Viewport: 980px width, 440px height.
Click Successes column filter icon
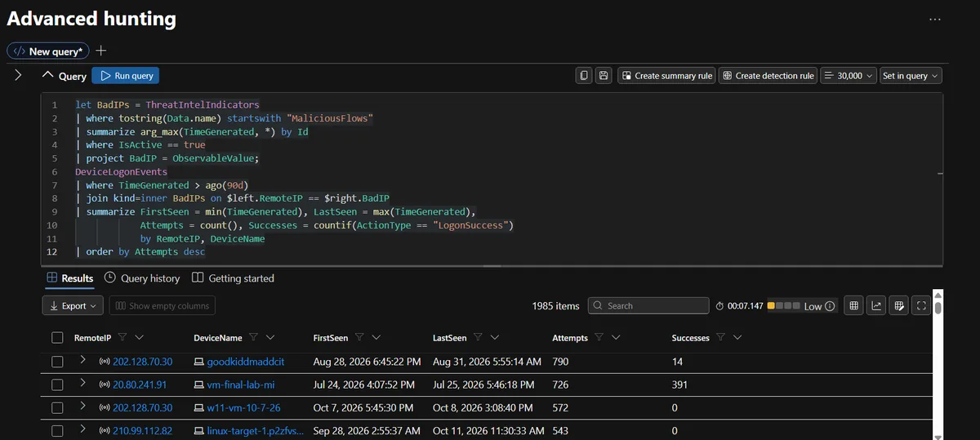click(721, 337)
